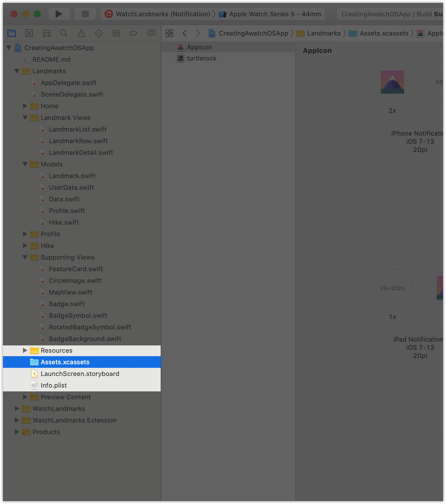
Task: Open Landmark.swift in Models
Action: pyautogui.click(x=82, y=176)
